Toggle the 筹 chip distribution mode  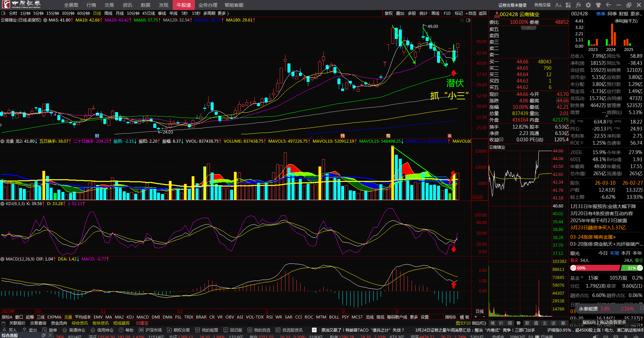[563, 323]
